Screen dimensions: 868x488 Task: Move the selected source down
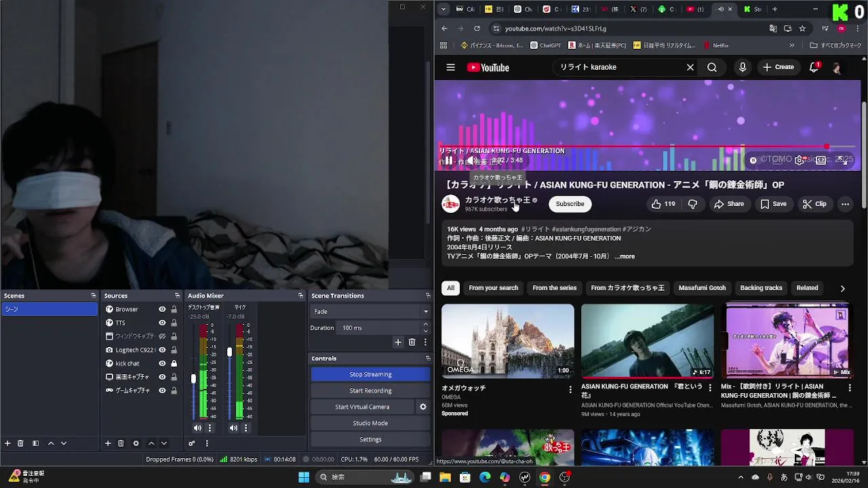[x=164, y=443]
